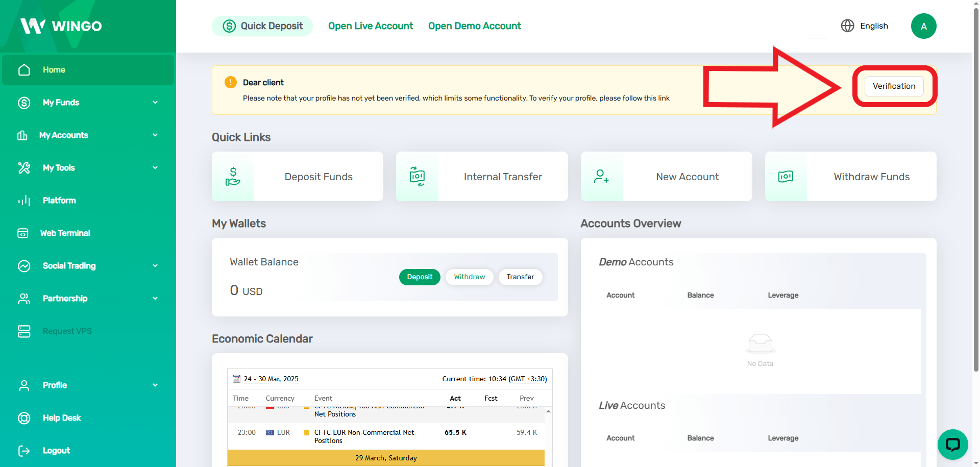Click the Web Terminal icon

coord(23,233)
